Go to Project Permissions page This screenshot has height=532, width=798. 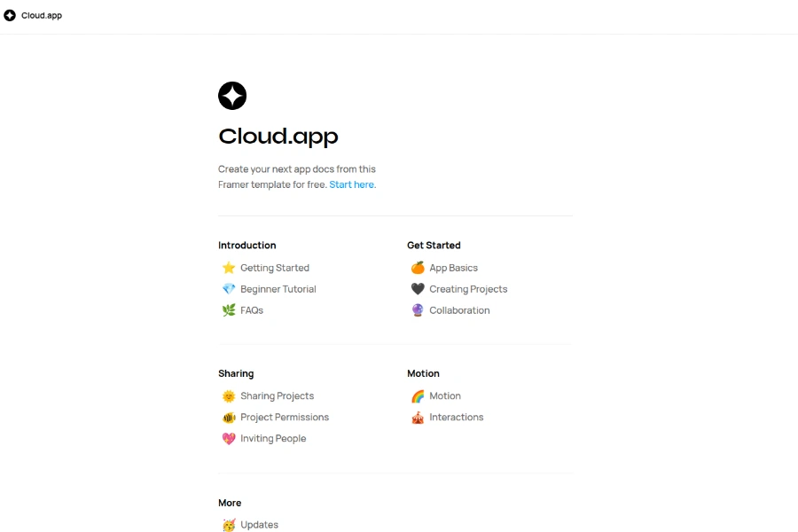[285, 418]
